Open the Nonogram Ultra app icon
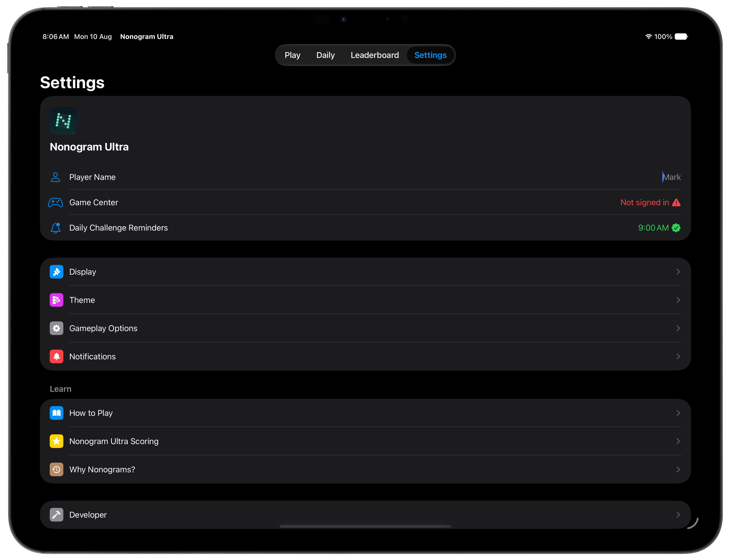731x560 pixels. [x=63, y=121]
